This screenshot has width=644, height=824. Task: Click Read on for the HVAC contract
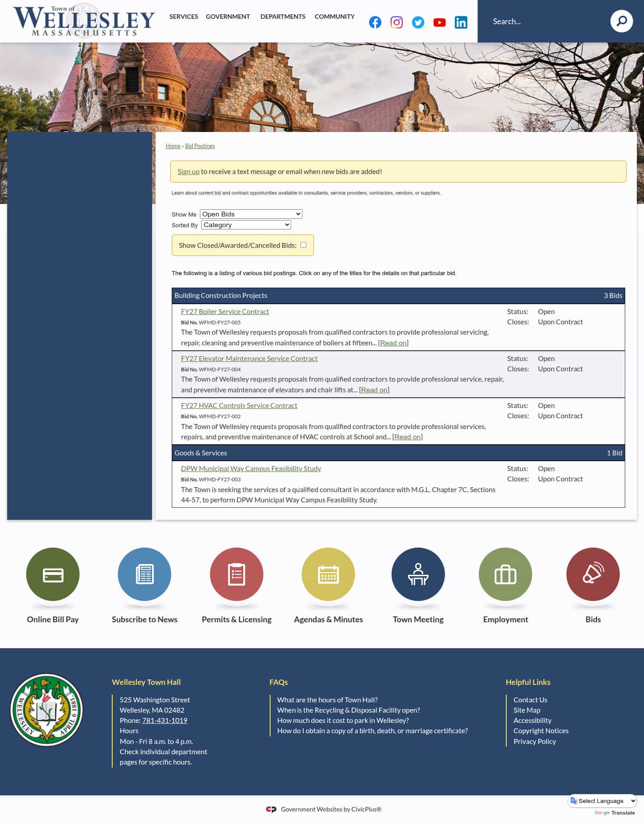[x=407, y=437]
